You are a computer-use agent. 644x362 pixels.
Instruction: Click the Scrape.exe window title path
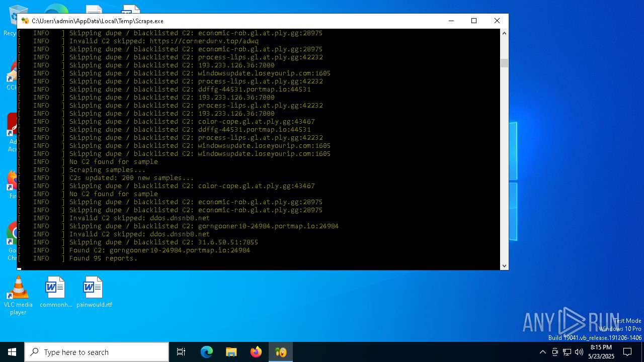pos(98,21)
